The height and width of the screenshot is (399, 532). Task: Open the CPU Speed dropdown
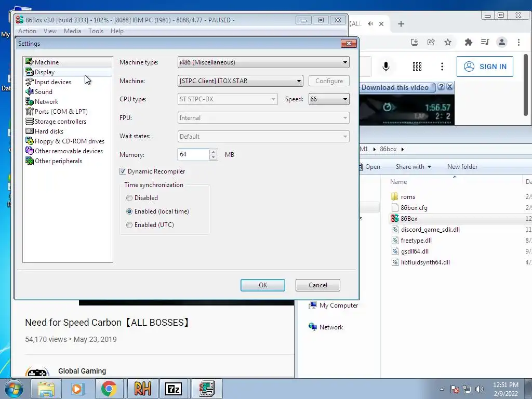(329, 99)
